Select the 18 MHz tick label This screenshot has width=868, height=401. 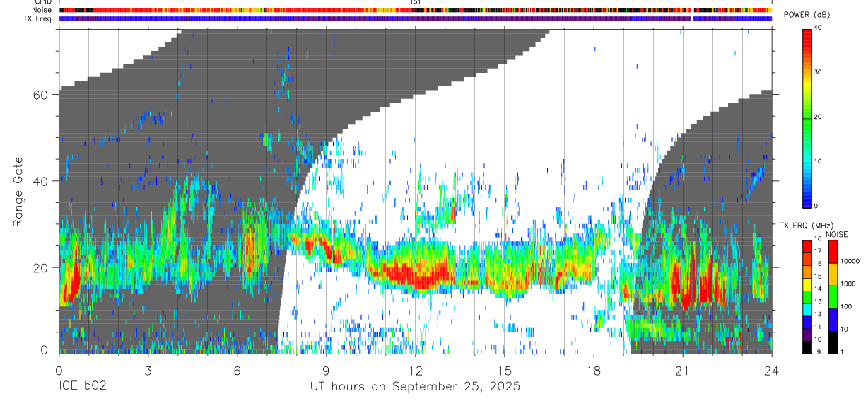[x=818, y=240]
